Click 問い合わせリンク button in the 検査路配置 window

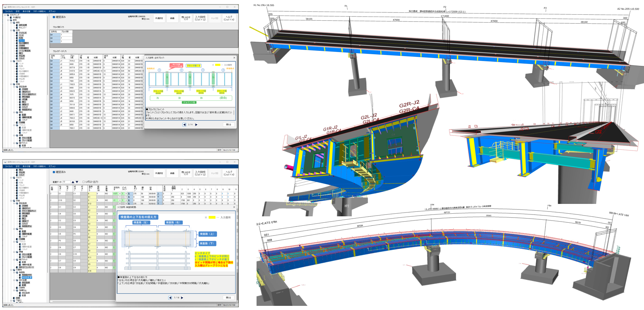coord(186,173)
